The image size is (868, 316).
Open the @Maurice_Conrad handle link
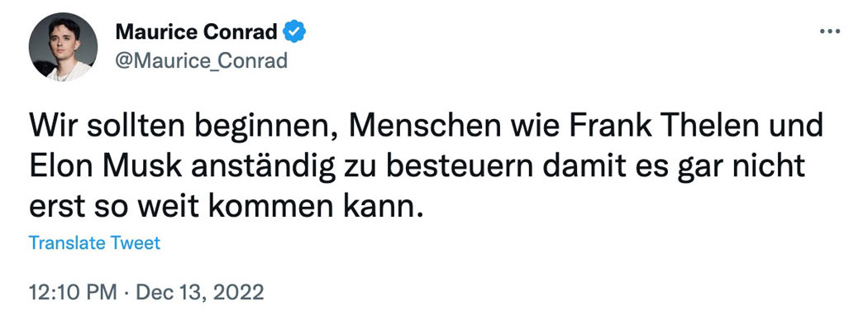pos(202,60)
